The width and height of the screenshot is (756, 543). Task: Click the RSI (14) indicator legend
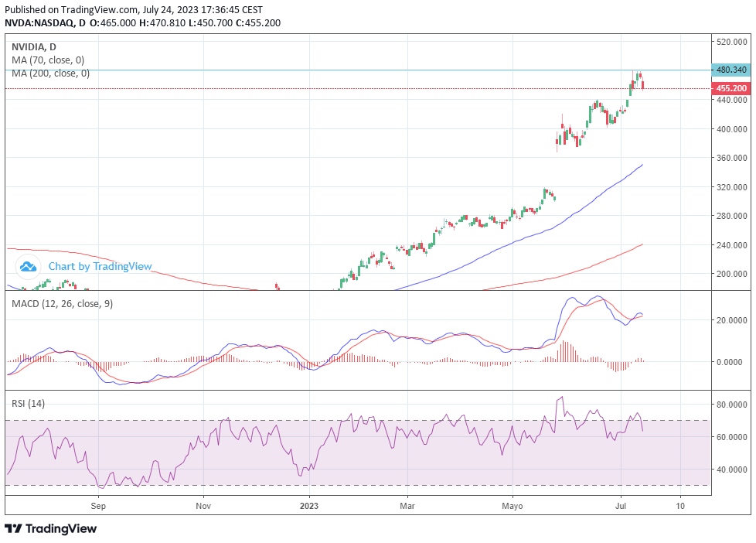28,403
